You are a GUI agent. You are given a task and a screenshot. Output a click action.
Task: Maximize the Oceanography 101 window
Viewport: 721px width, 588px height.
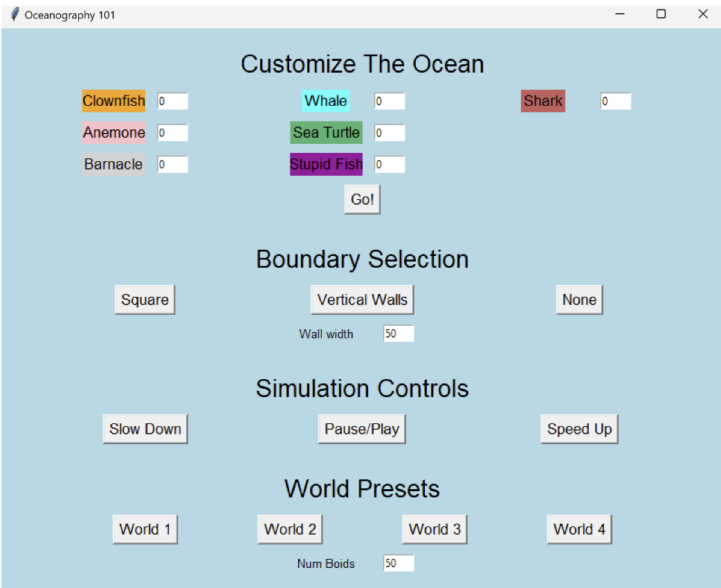661,15
